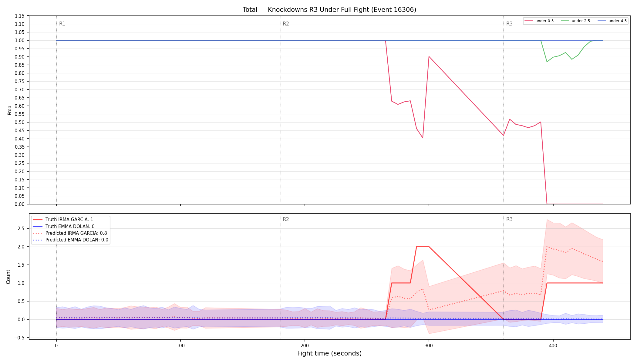Click the 0.60 tick on Prob axis
The width and height of the screenshot is (637, 364).
19,106
